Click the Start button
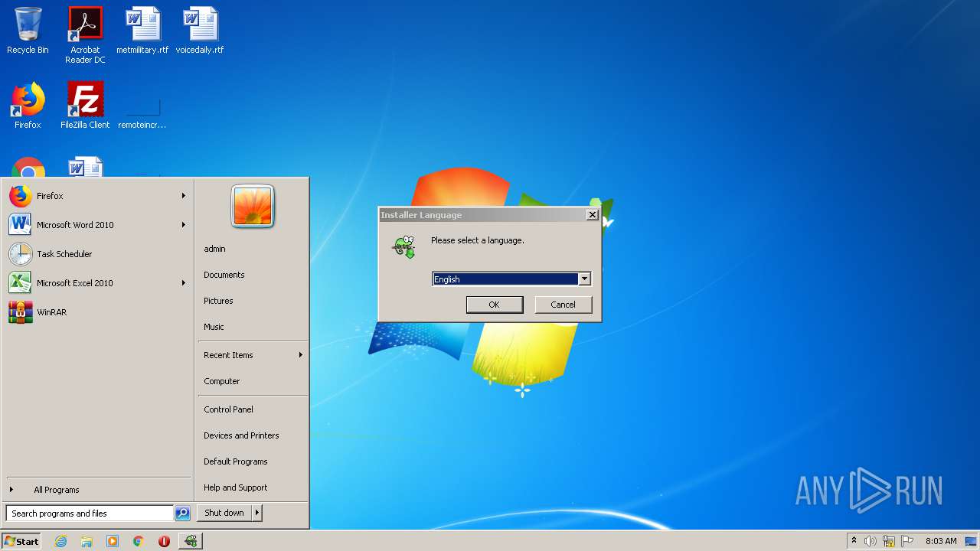 (x=21, y=541)
